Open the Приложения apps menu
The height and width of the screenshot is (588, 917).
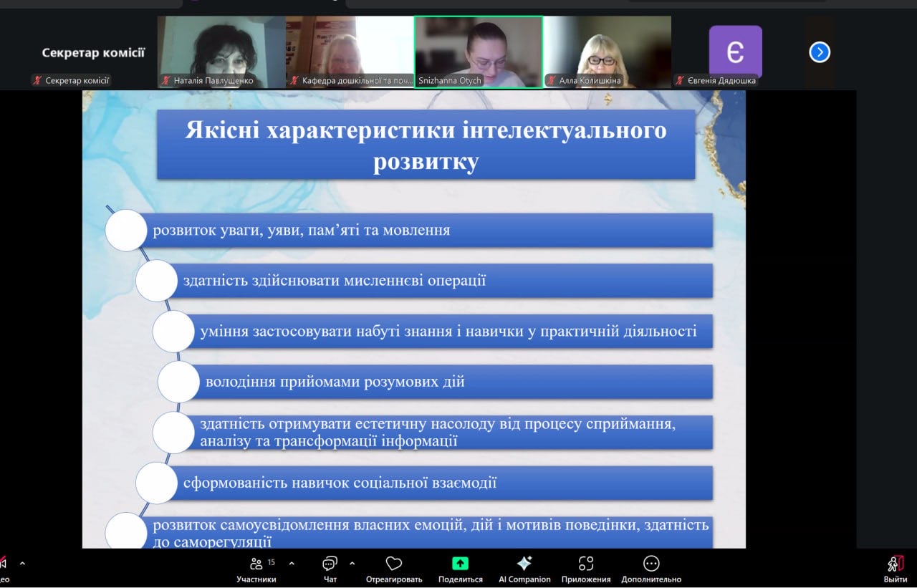point(585,564)
